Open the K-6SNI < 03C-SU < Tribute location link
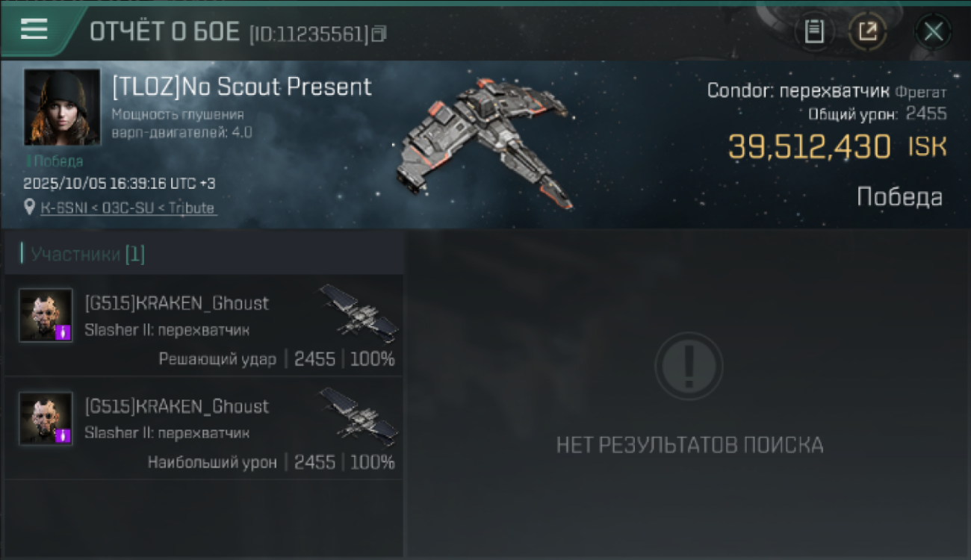The height and width of the screenshot is (560, 971). tap(128, 208)
